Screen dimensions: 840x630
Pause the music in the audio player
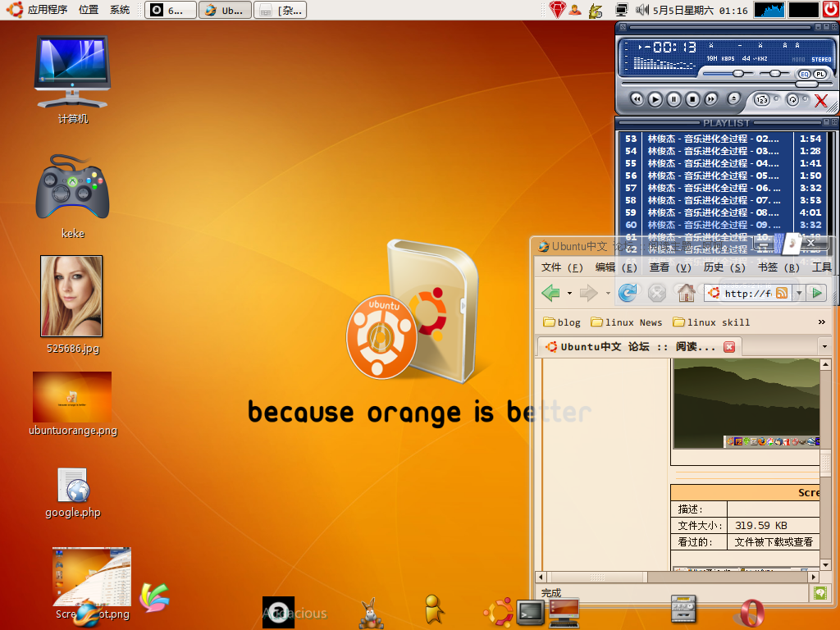coord(674,99)
